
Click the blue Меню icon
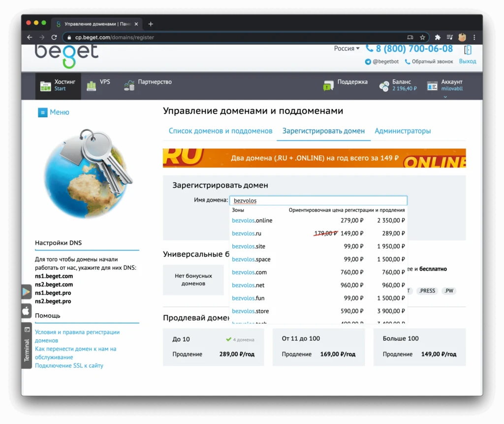tap(42, 112)
